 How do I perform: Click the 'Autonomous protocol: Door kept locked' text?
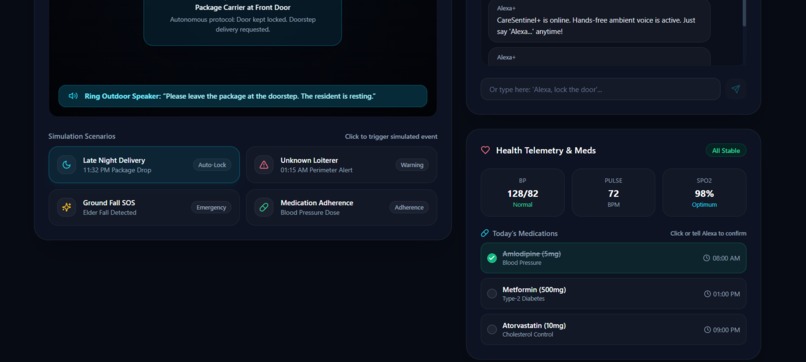(243, 24)
